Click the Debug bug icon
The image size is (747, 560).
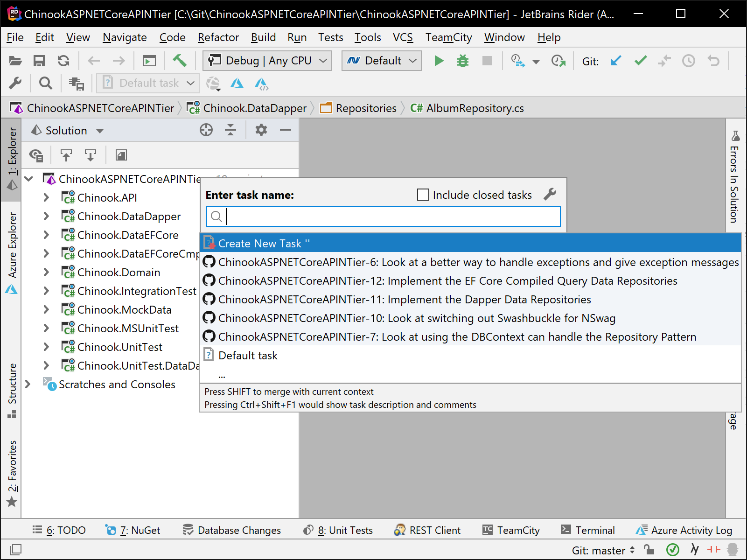click(462, 61)
